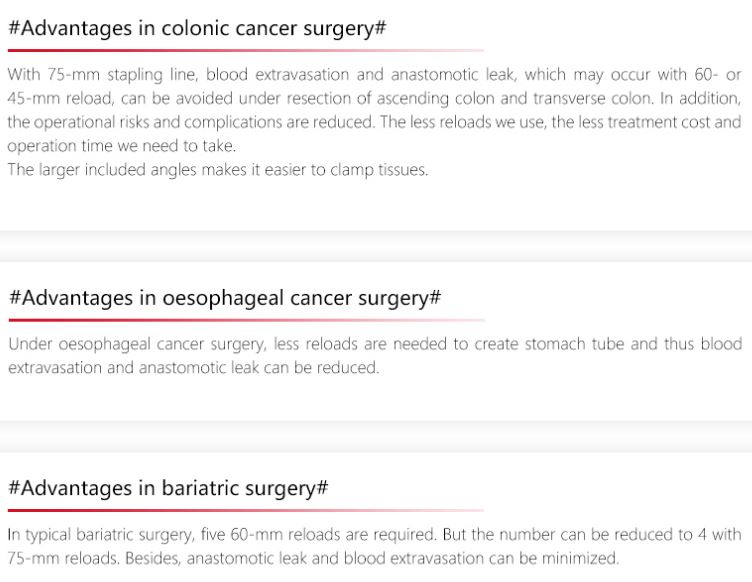Image resolution: width=752 pixels, height=582 pixels.
Task: Click the oesophageal cancer surgery heading
Action: (225, 298)
